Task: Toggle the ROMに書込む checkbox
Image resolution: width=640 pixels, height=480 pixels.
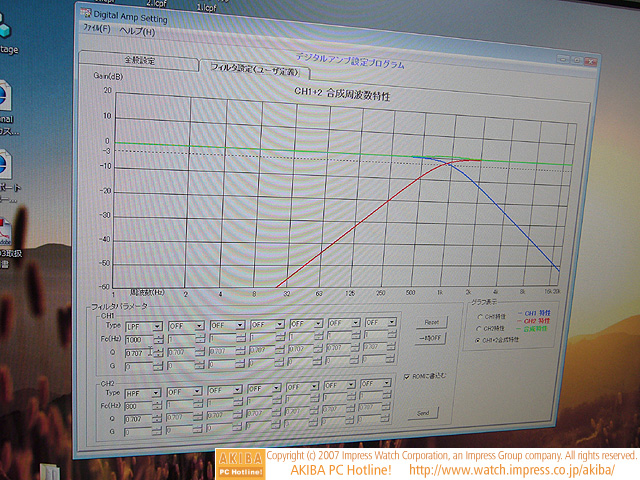Action: click(405, 375)
